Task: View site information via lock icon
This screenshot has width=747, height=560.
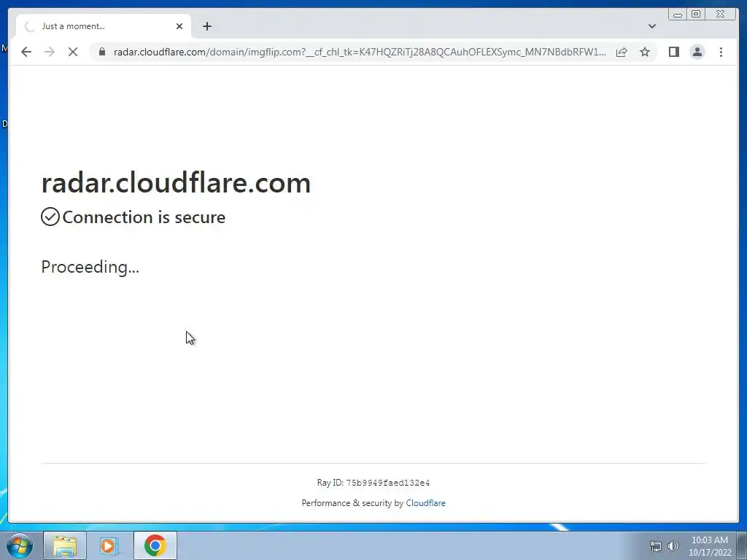Action: click(x=102, y=52)
